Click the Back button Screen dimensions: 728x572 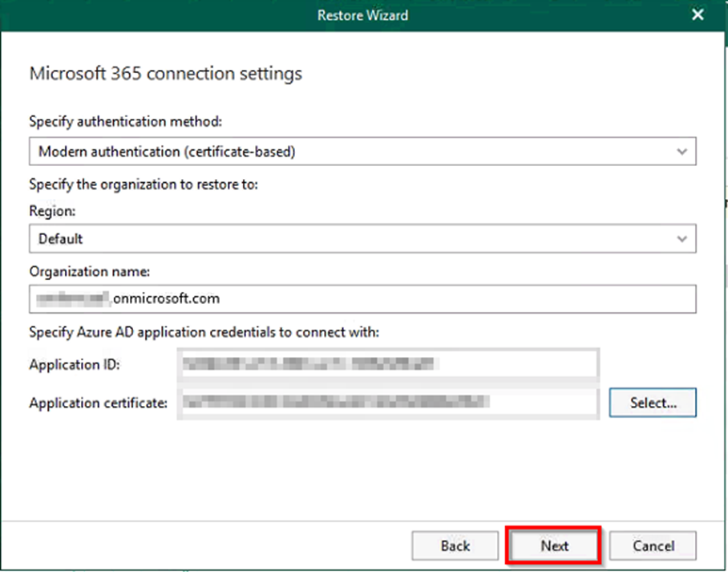click(x=455, y=546)
